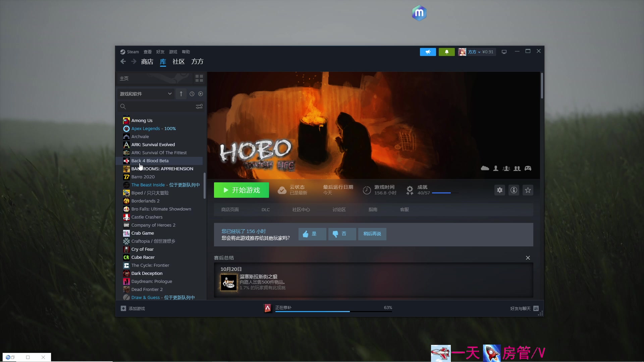This screenshot has height=362, width=644.
Task: Click the airplane 一天 icon at bottom
Action: [x=441, y=353]
